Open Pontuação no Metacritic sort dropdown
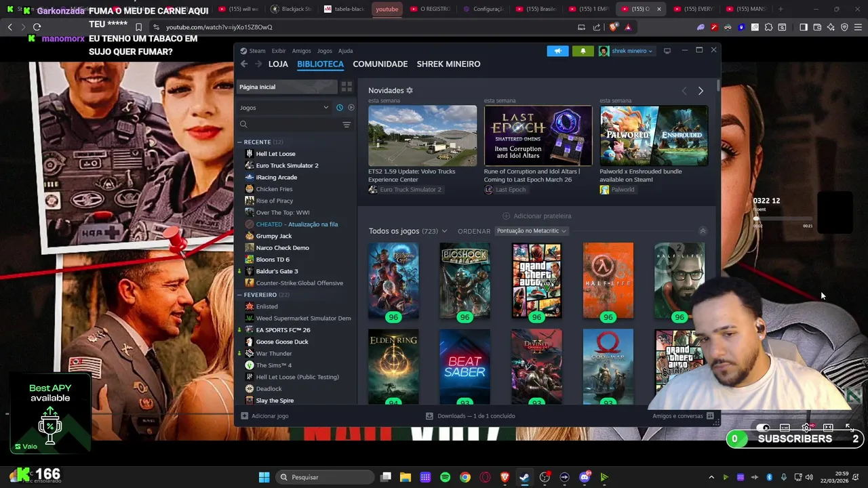Image resolution: width=868 pixels, height=488 pixels. (531, 231)
